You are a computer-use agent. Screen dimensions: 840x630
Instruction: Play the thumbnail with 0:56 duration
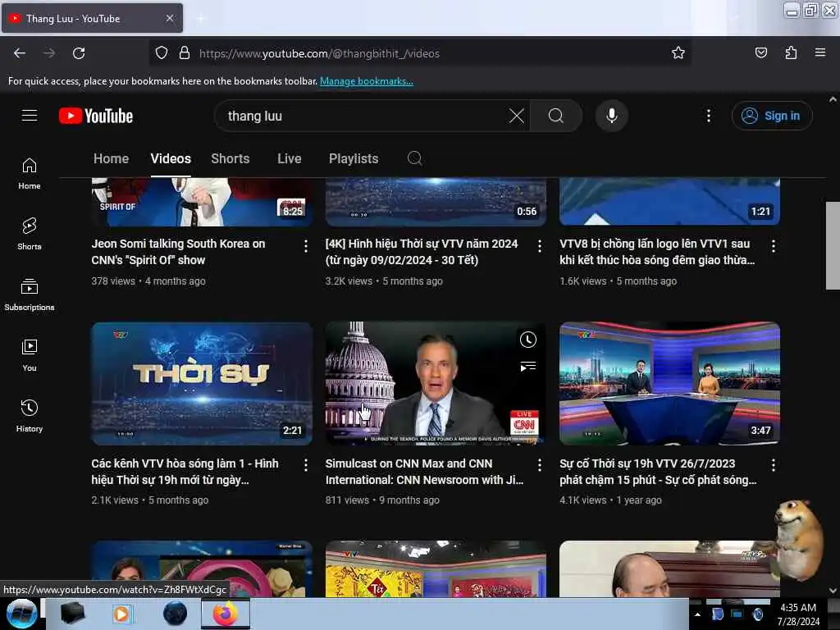pos(436,202)
